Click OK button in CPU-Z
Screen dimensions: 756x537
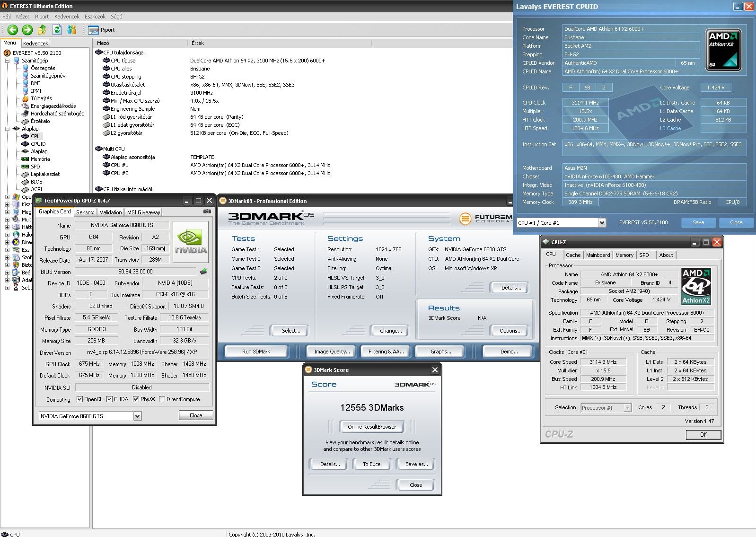(703, 435)
